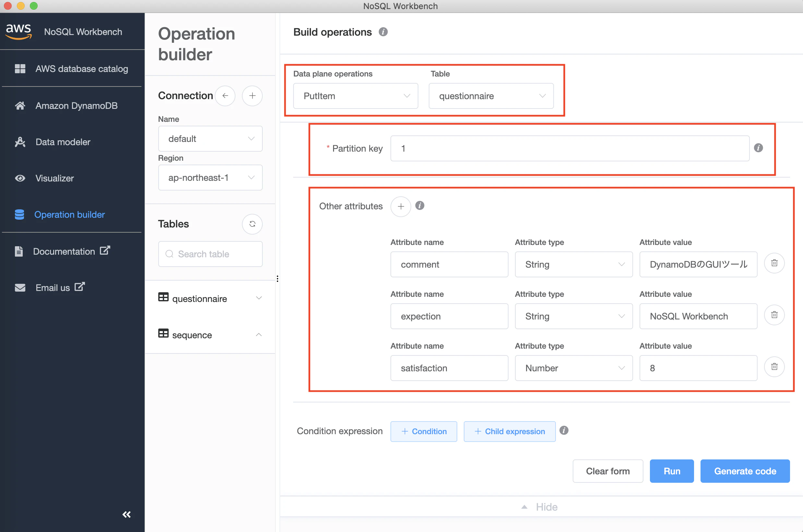Delete the satisfaction attribute row
This screenshot has height=532, width=803.
tap(774, 367)
